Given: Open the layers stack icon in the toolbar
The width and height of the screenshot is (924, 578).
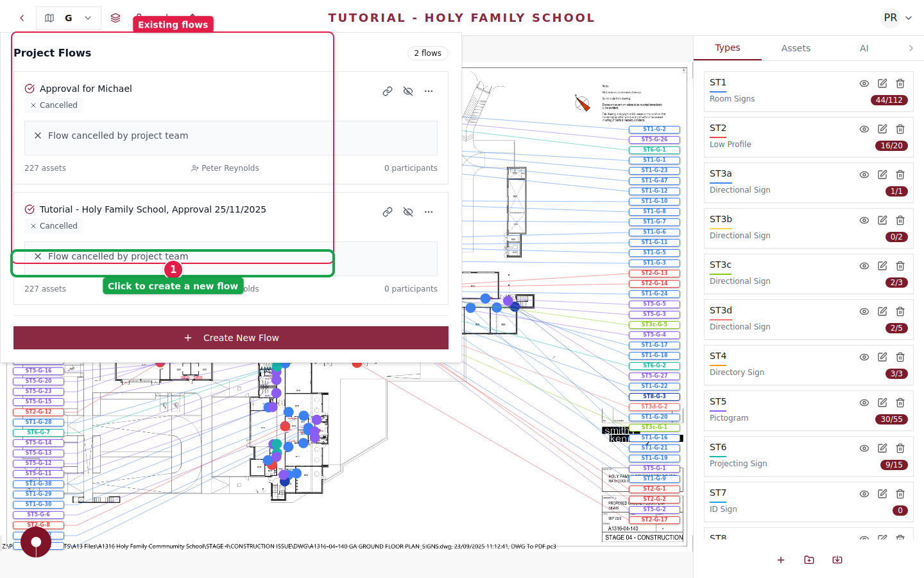Looking at the screenshot, I should pyautogui.click(x=116, y=18).
